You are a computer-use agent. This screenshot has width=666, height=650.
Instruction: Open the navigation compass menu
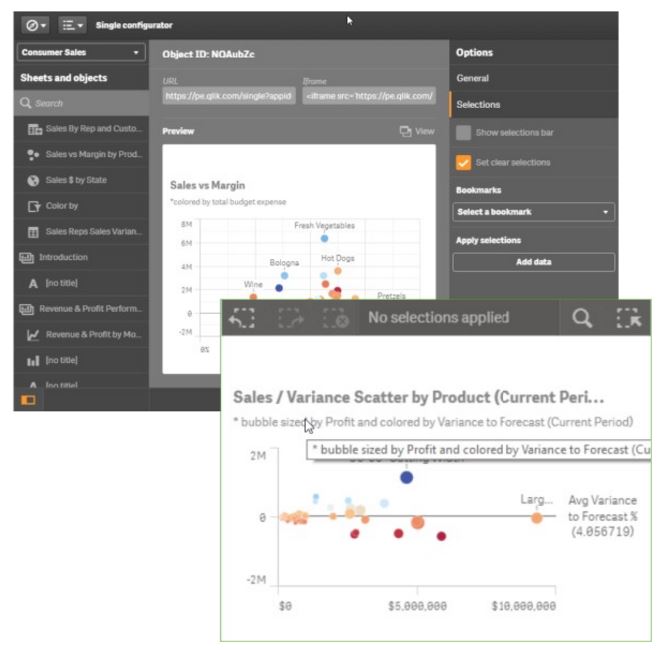(35, 25)
